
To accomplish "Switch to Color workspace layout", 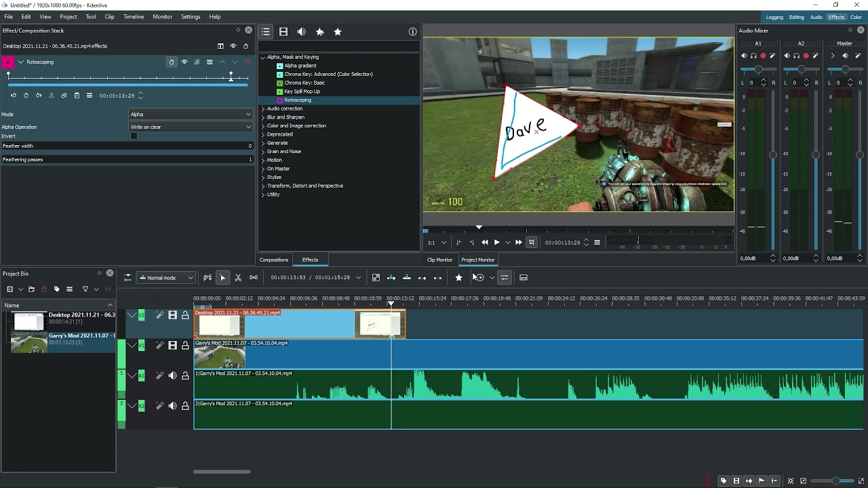I will pos(856,17).
